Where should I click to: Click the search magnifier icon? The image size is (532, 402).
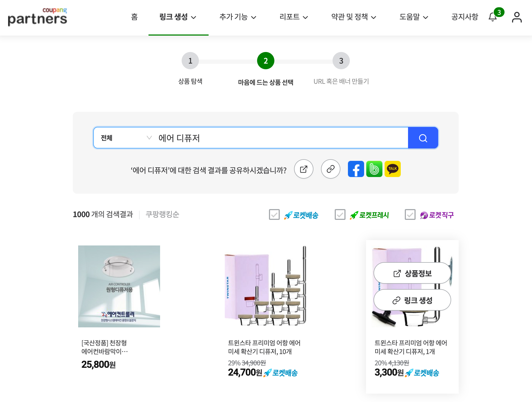(423, 138)
